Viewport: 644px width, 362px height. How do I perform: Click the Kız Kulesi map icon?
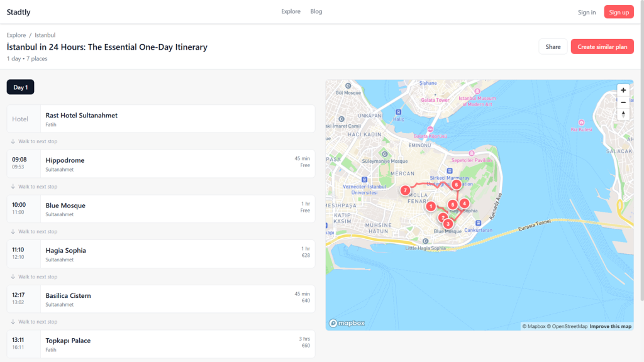581,123
